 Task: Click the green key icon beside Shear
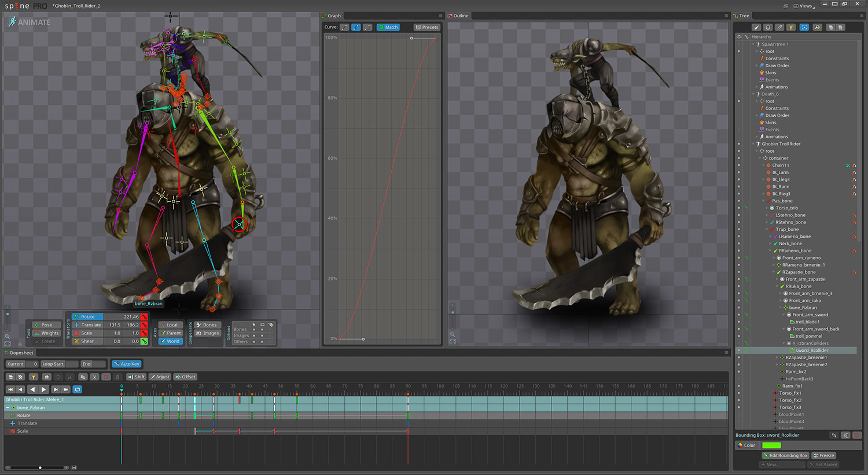144,341
